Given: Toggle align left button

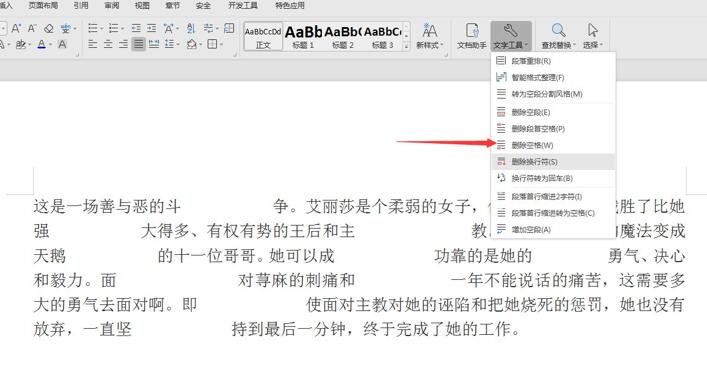Looking at the screenshot, I should (92, 44).
